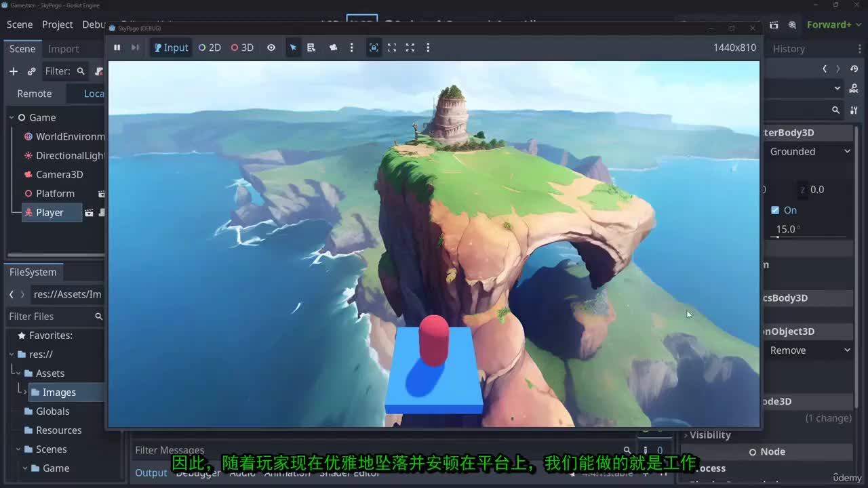Switch to the Scene dock tab
868x488 pixels.
coord(22,49)
